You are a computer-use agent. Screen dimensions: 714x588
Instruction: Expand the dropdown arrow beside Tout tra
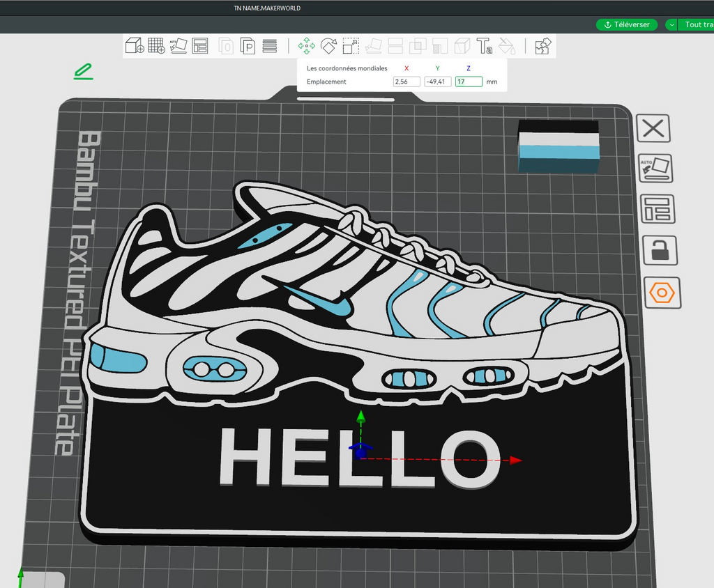(671, 24)
